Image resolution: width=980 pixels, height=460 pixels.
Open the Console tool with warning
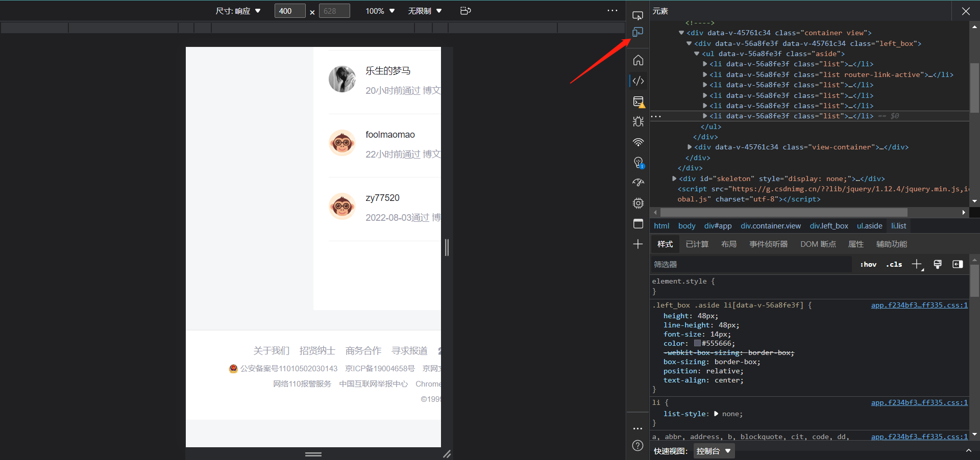638,101
